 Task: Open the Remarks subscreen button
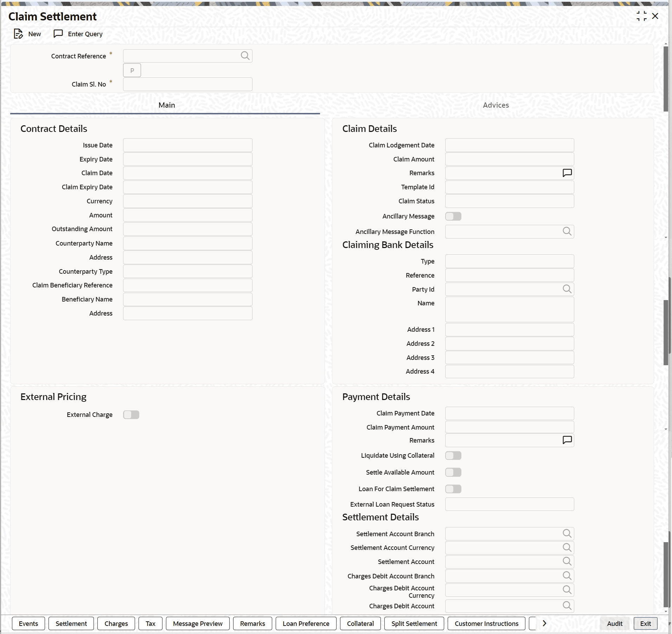click(252, 623)
